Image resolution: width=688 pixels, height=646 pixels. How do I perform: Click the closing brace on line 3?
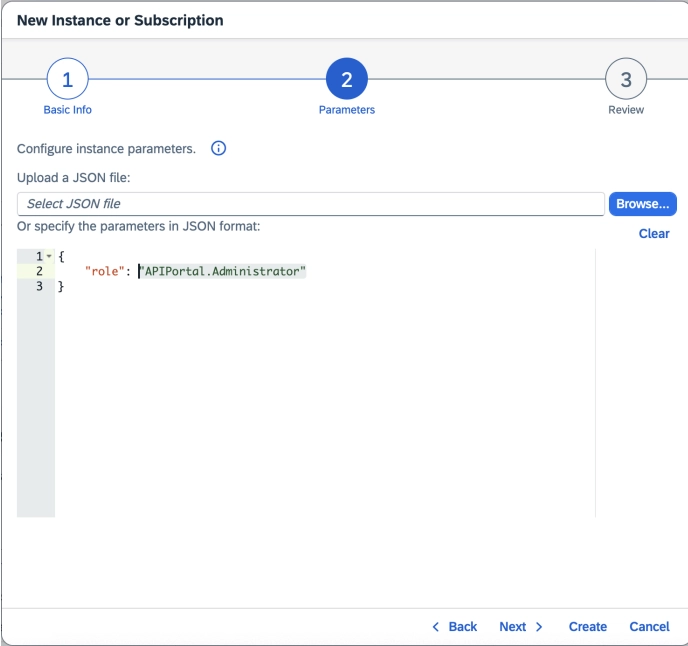[x=61, y=287]
